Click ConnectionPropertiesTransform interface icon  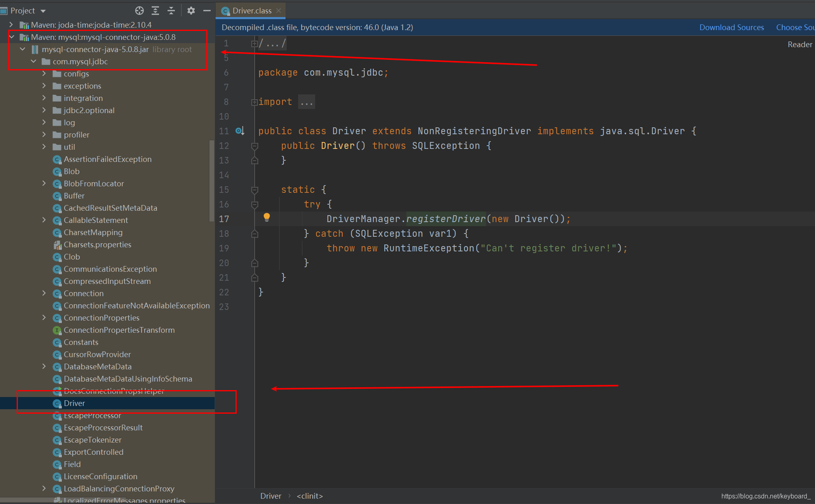pyautogui.click(x=57, y=330)
